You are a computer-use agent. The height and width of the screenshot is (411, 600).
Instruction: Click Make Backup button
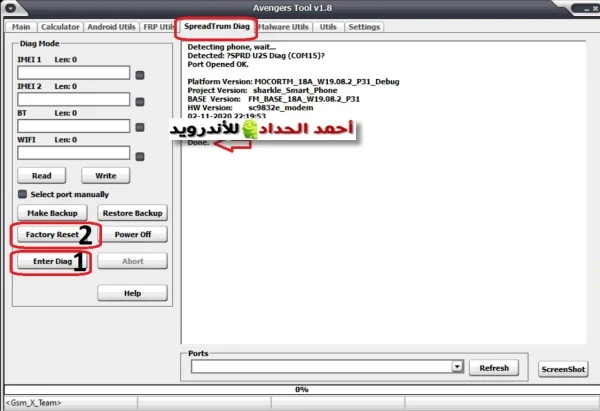[x=52, y=213]
